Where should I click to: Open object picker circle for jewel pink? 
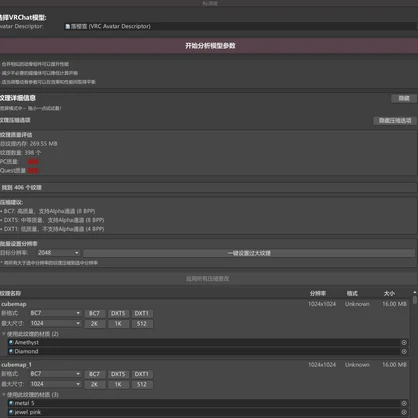pos(404,412)
